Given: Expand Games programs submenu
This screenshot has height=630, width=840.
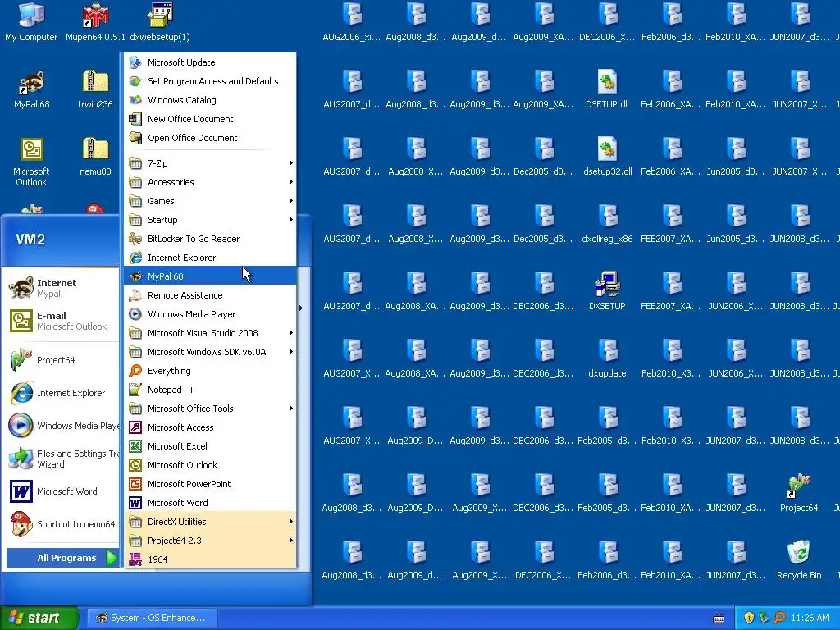Looking at the screenshot, I should (x=210, y=201).
